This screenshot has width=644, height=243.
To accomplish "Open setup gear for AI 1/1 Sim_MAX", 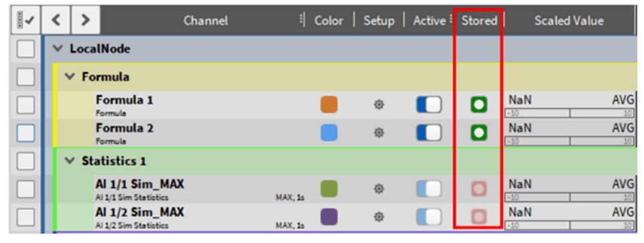I will click(x=378, y=189).
